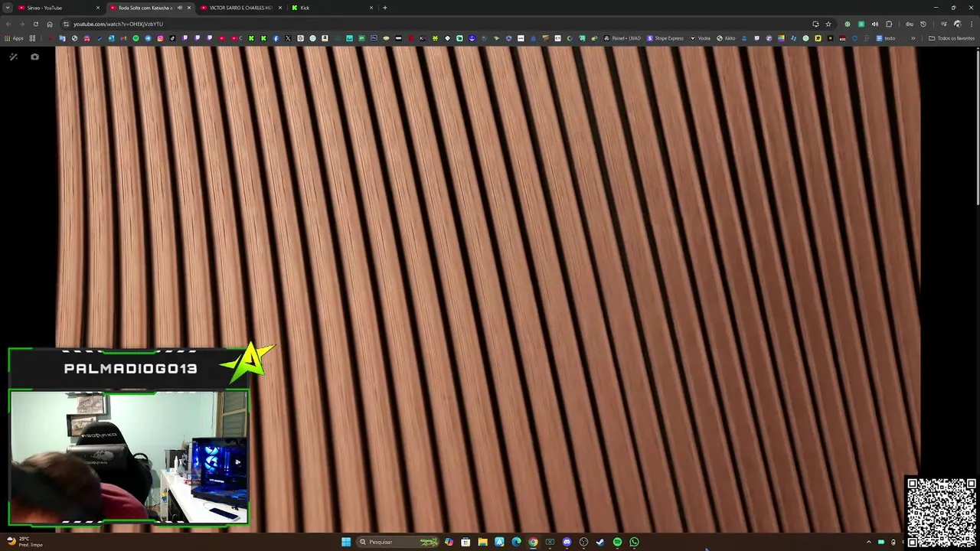
Task: Open the weather widget on taskbar
Action: tap(23, 542)
